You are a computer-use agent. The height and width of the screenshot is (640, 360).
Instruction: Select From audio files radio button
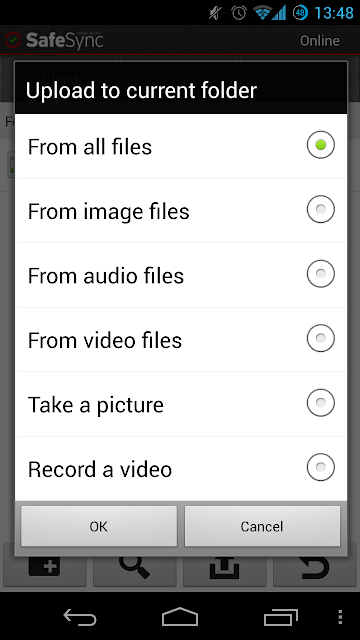click(320, 273)
